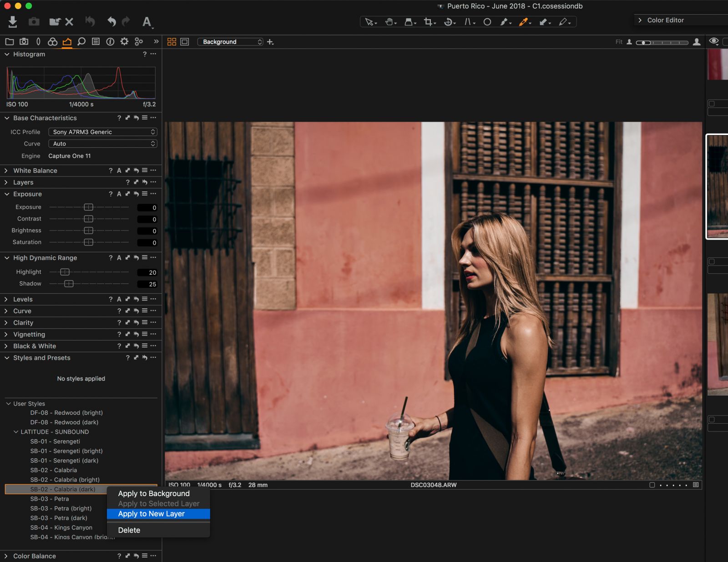Image resolution: width=728 pixels, height=562 pixels.
Task: Choose Apply to New Layer from context menu
Action: tap(151, 513)
